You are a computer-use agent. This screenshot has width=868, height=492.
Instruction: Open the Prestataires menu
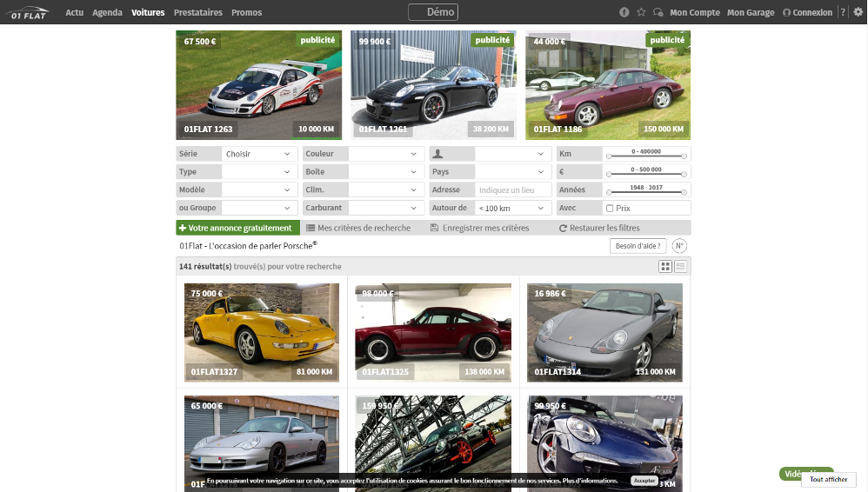[x=198, y=12]
